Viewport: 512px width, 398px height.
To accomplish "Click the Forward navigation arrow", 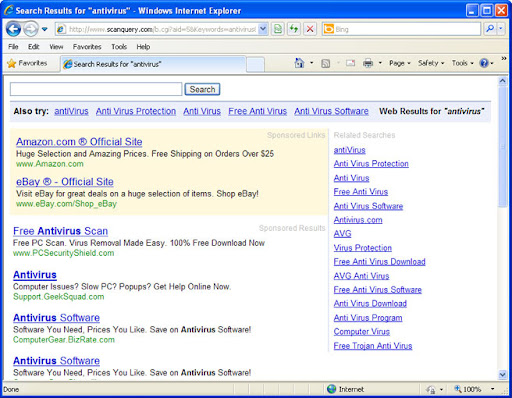I will 31,29.
